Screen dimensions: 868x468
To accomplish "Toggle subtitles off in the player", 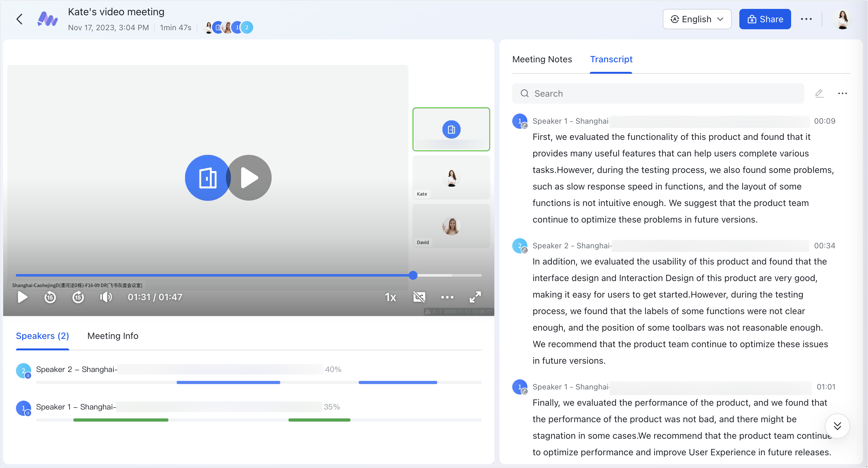I will tap(419, 297).
